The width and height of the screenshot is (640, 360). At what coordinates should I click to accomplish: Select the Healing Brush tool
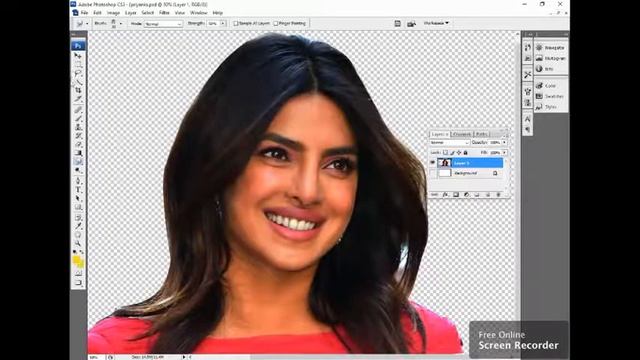[78, 110]
